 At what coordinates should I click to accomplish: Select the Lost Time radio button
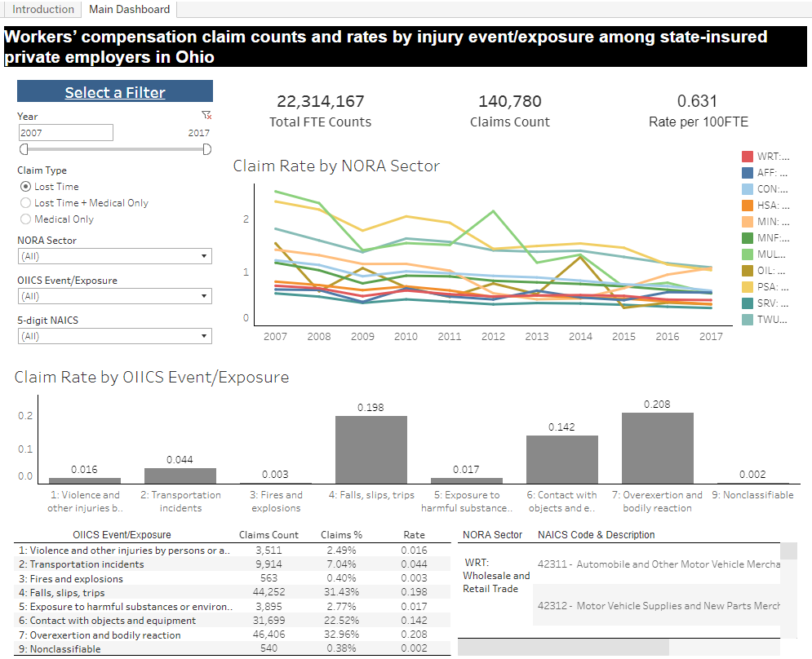tap(25, 186)
